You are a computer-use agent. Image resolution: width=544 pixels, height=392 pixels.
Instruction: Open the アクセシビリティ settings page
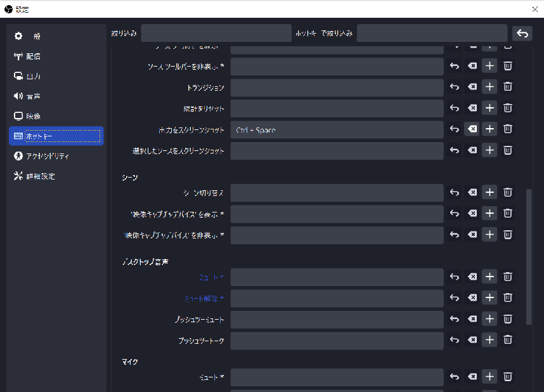tap(56, 155)
